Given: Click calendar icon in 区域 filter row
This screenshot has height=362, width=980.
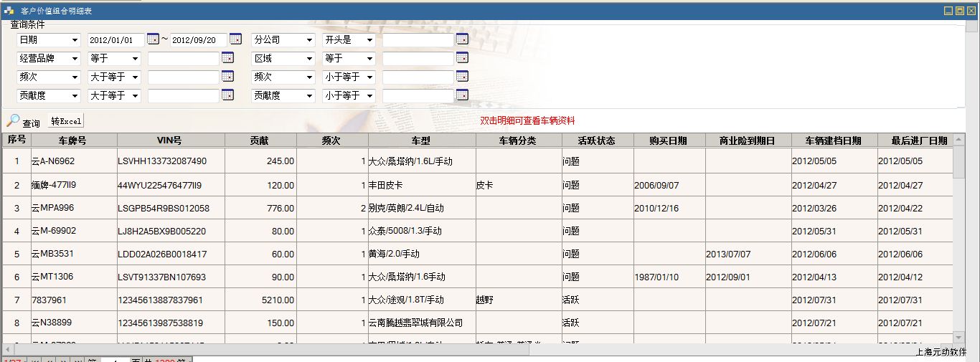Looking at the screenshot, I should point(462,57).
